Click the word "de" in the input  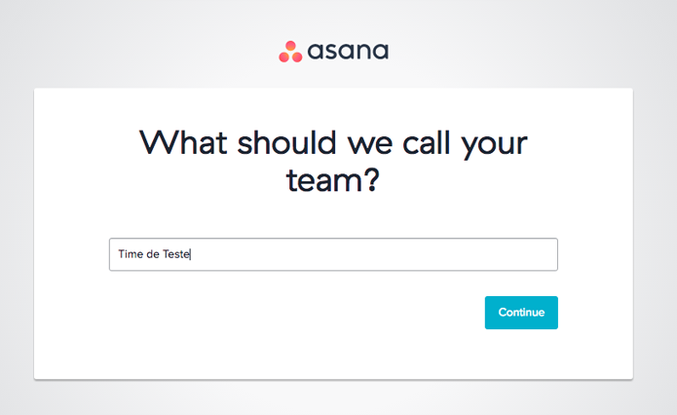coord(152,254)
